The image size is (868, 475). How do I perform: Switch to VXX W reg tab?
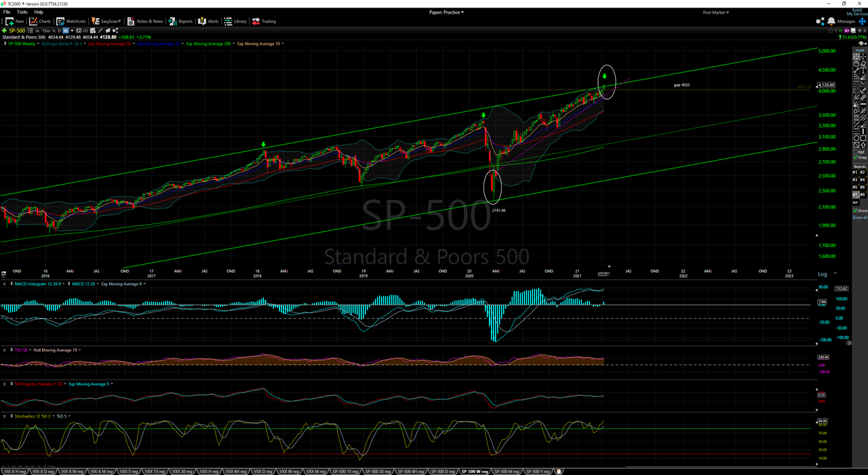[288, 471]
